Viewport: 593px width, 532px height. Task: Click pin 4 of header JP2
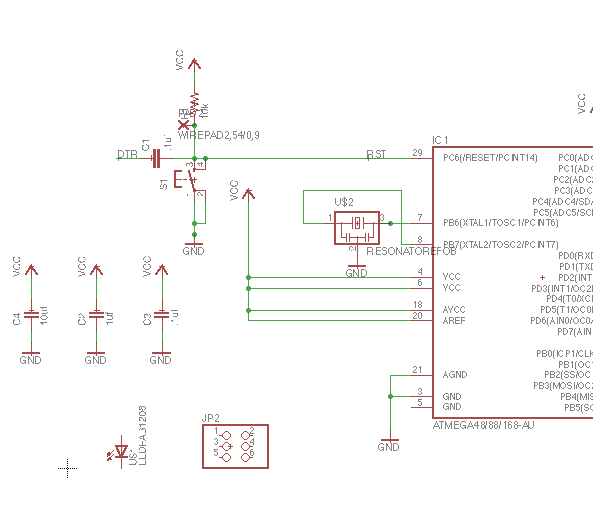[245, 447]
